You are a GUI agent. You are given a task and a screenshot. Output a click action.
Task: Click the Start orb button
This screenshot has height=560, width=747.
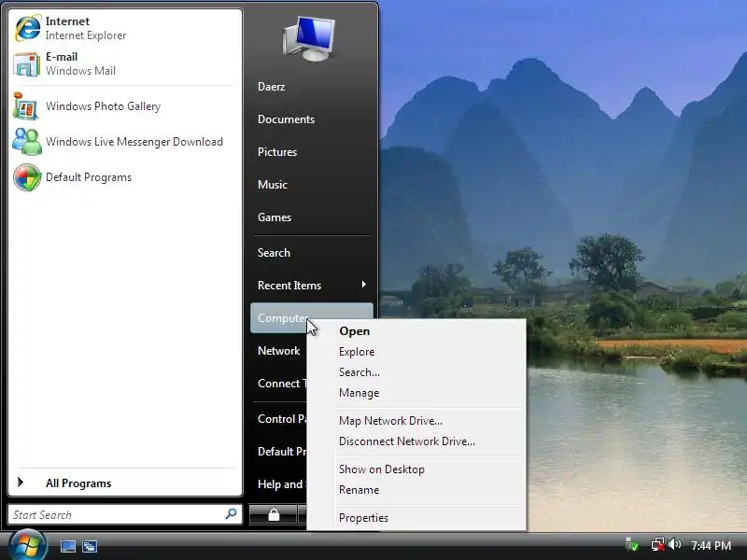(x=27, y=545)
